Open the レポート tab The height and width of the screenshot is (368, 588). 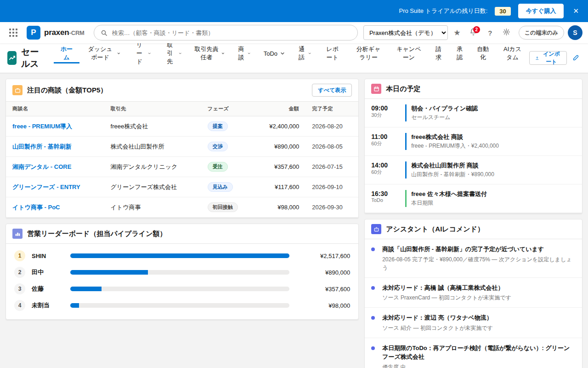(333, 53)
